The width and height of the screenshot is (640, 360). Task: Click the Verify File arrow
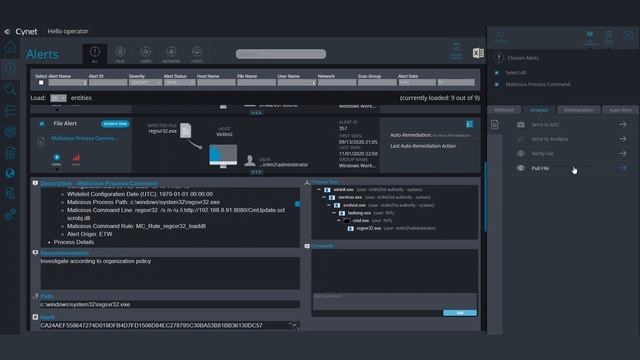click(622, 153)
